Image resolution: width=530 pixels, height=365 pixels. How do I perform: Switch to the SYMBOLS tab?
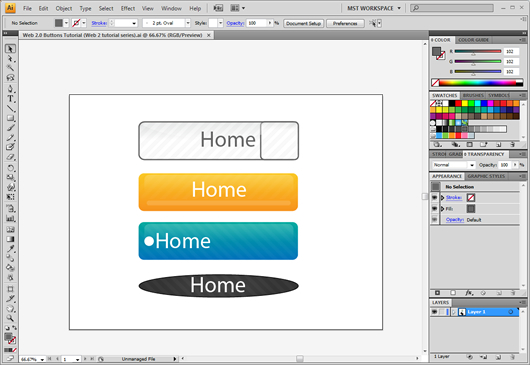pos(499,96)
